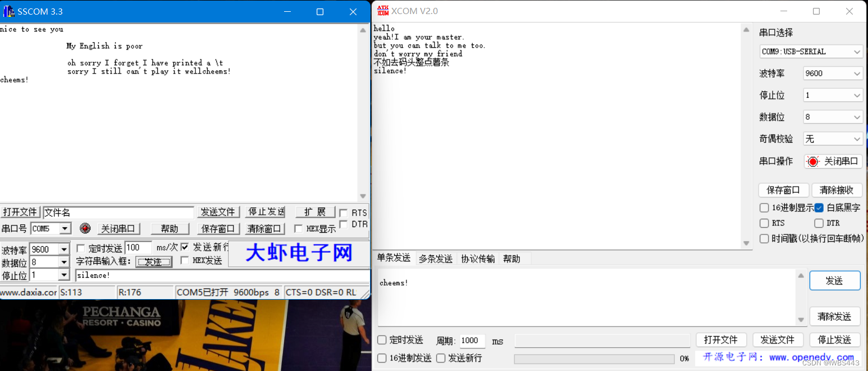The width and height of the screenshot is (868, 371).
Task: Click 清除窗口 button in SSCOM
Action: (x=265, y=229)
